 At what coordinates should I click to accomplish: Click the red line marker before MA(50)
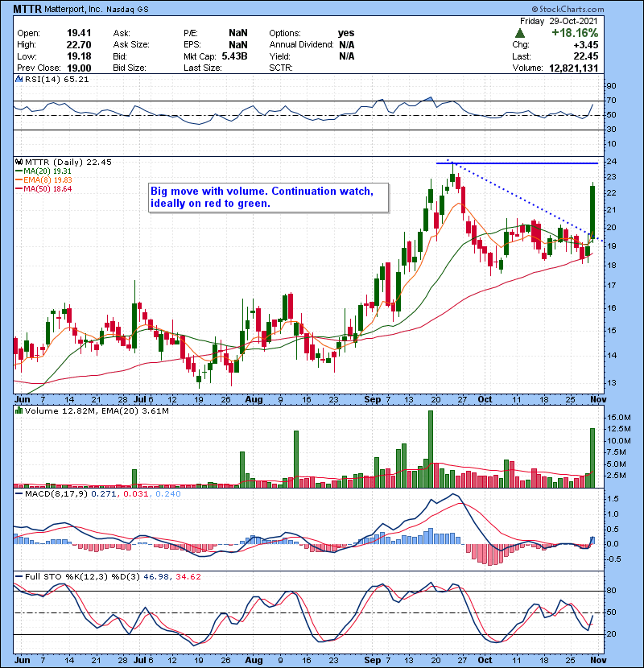(19, 189)
